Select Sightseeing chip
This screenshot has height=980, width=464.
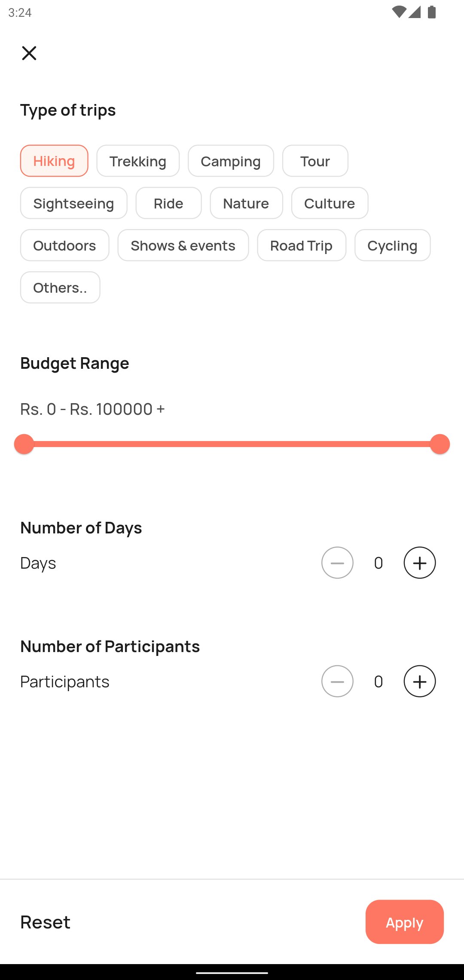74,203
